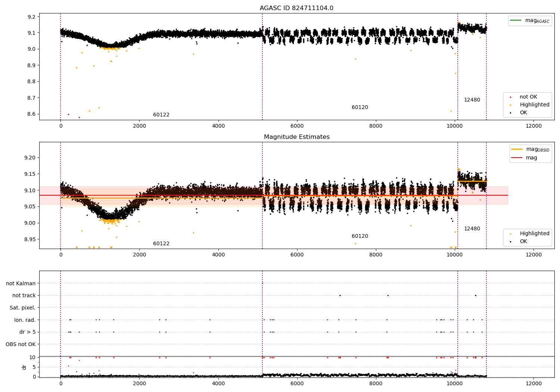Click the 'Sat. pixel.' axis label
The width and height of the screenshot is (560, 392).
(23, 308)
